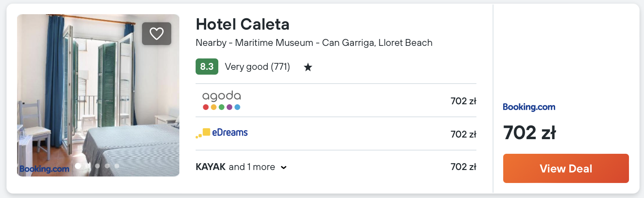644x198 pixels.
Task: Select the agoda 702 zł price
Action: (x=463, y=101)
